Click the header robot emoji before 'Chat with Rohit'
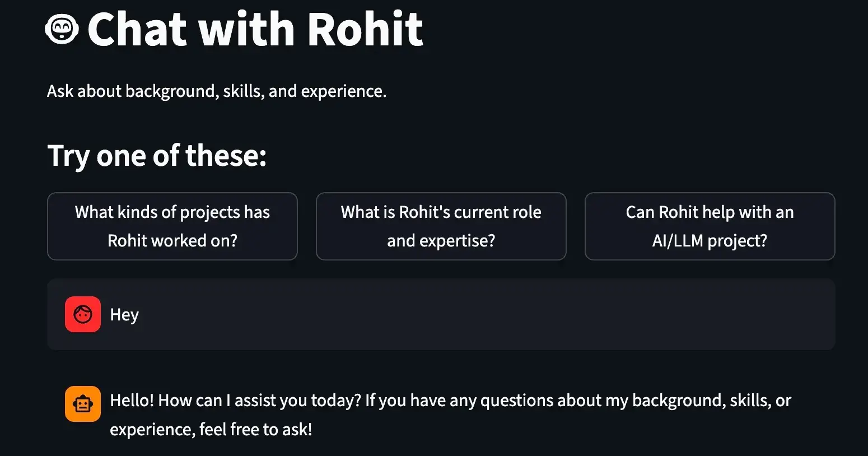 point(62,28)
